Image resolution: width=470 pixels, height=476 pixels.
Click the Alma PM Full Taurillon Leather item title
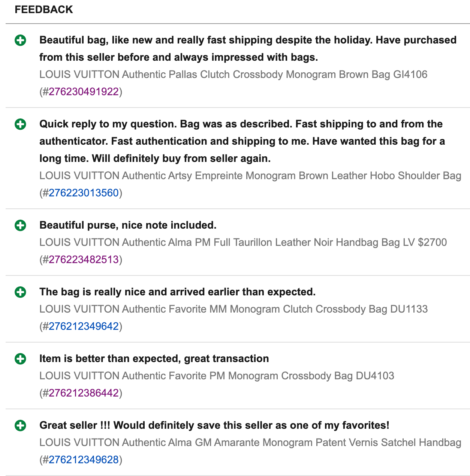coord(243,242)
